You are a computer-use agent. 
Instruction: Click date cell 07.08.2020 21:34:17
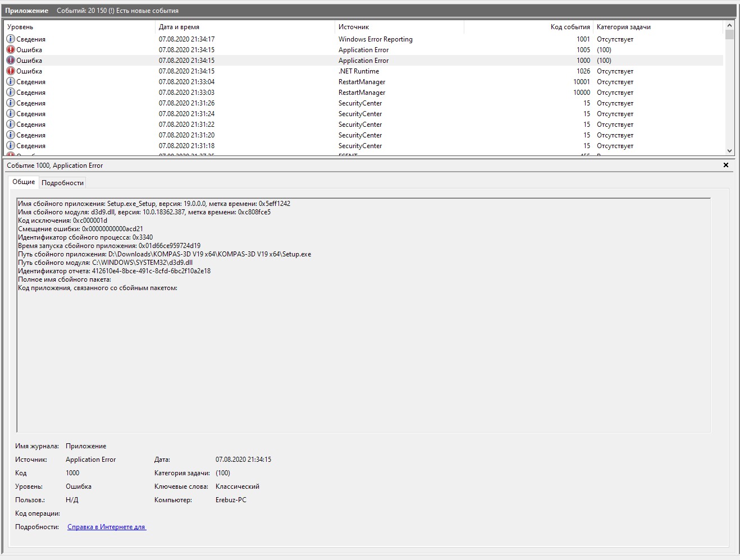(x=186, y=39)
